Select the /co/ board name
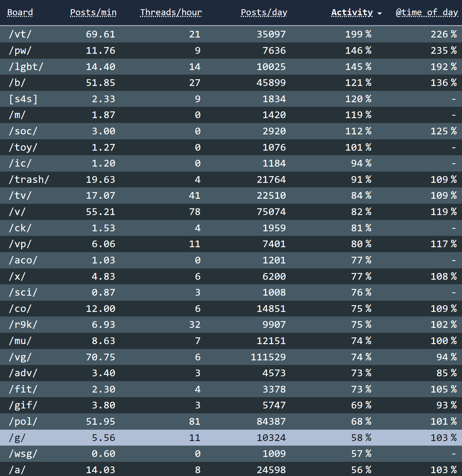 click(20, 309)
